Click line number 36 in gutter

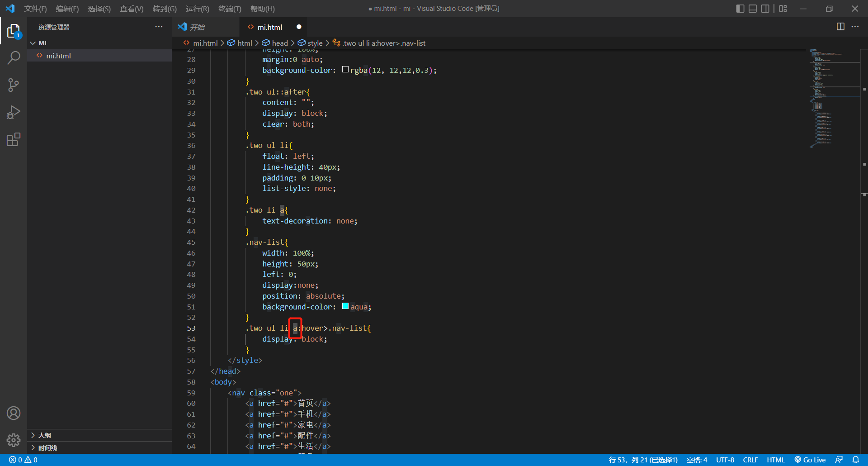pos(191,145)
